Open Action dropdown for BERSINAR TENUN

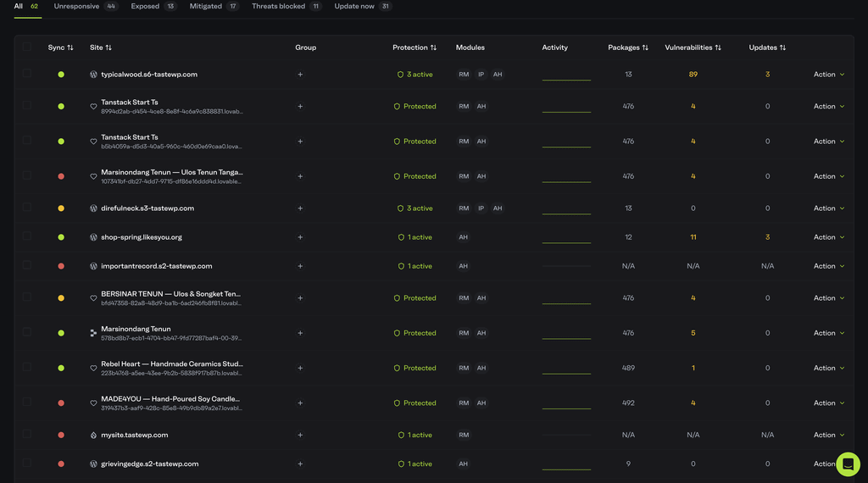[x=829, y=297]
